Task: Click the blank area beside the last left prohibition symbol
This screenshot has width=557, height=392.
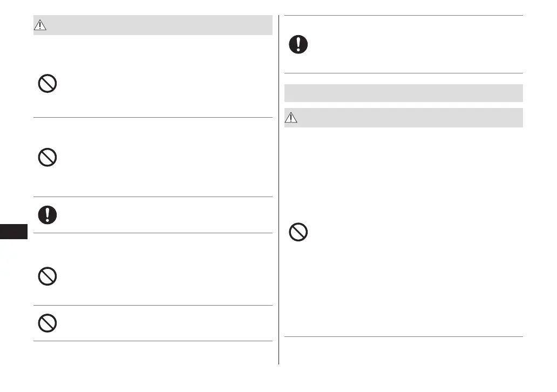Action: click(162, 322)
